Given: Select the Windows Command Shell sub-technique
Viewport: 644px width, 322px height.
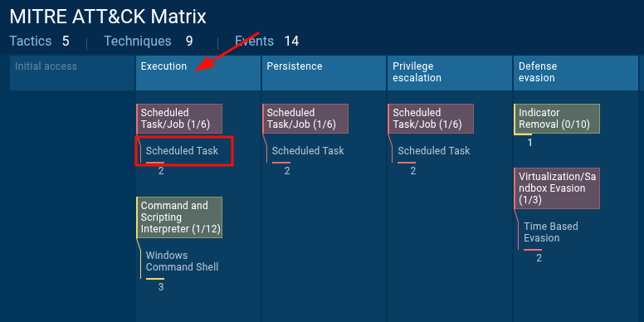Looking at the screenshot, I should (182, 261).
